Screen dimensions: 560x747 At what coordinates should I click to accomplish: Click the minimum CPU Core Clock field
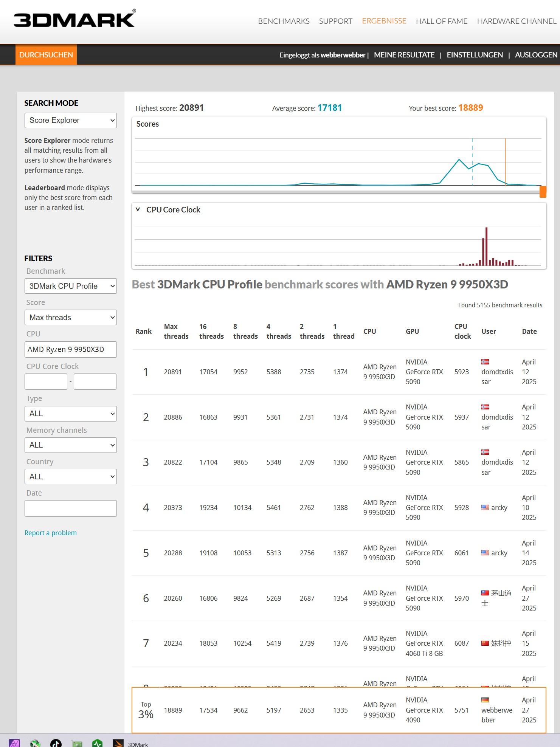click(46, 381)
